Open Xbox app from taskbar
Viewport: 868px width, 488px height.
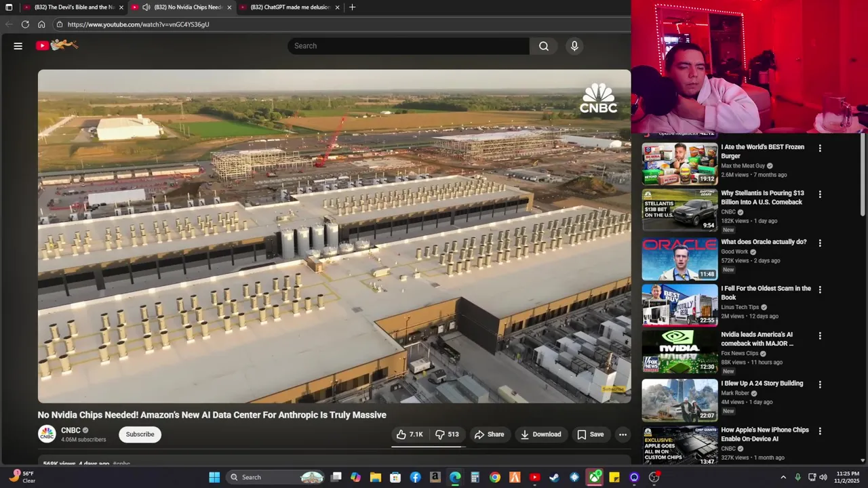click(x=595, y=477)
